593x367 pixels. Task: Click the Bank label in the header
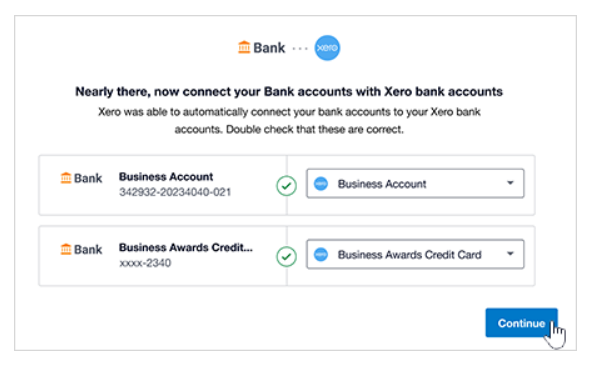[269, 48]
